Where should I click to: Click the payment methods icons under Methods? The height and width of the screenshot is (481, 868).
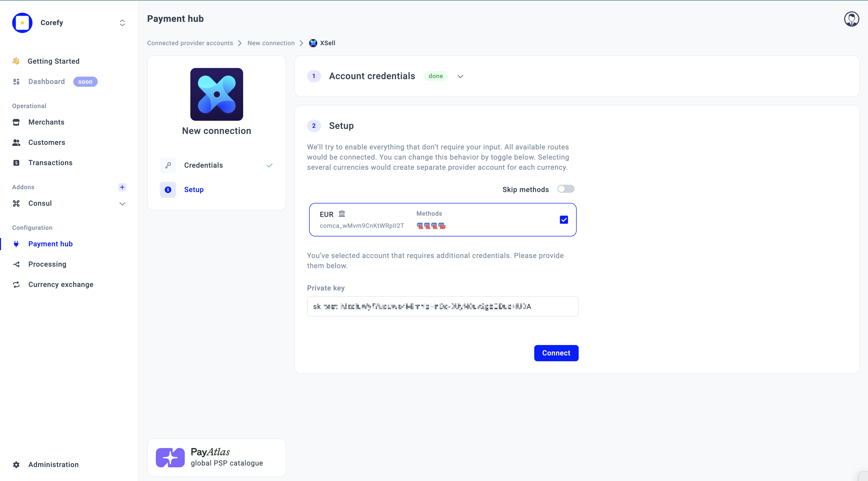tap(431, 226)
